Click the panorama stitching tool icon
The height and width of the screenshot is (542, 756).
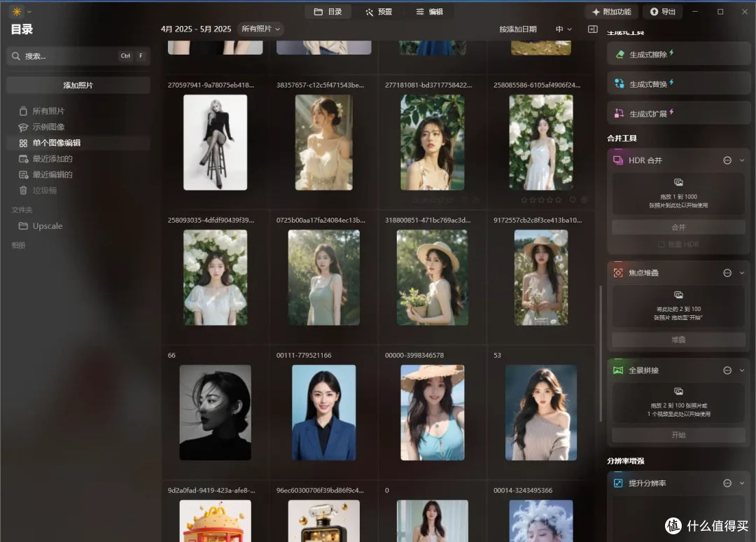617,370
